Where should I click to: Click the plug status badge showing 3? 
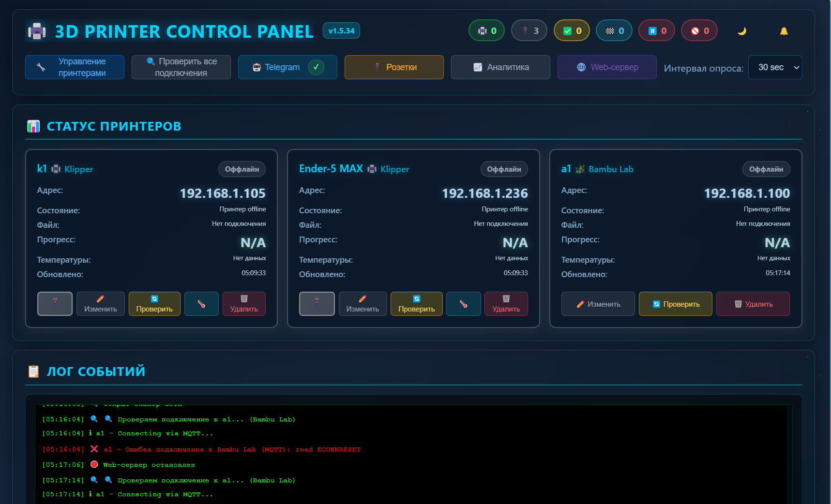529,30
